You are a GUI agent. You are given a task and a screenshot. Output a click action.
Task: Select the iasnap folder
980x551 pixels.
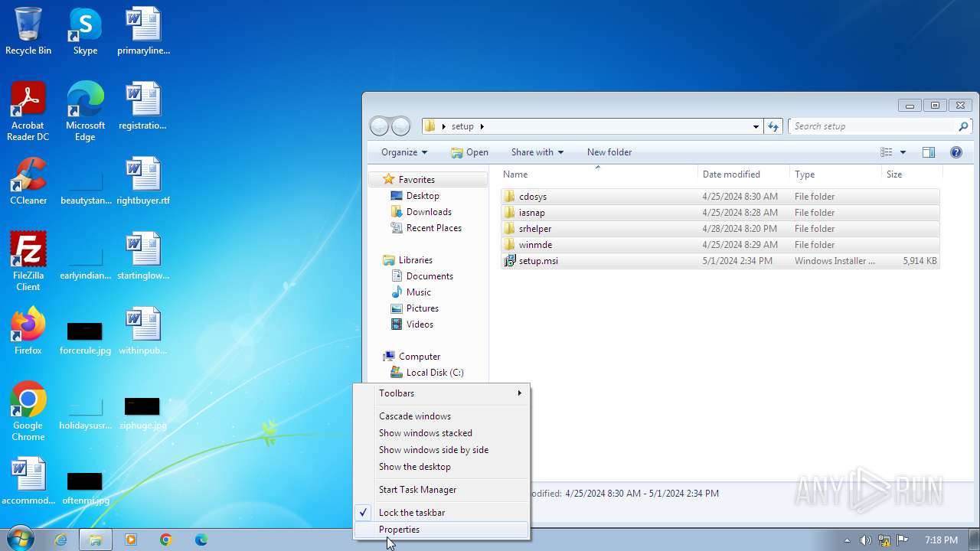(x=720, y=213)
